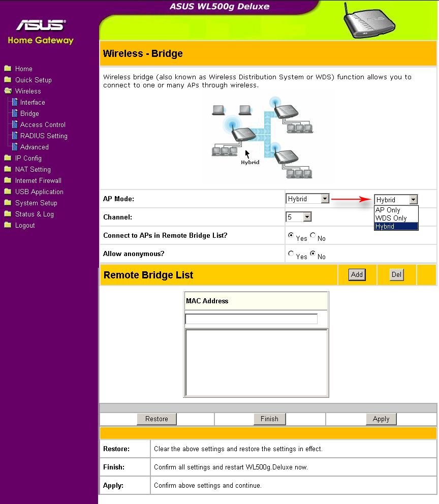Open the Quick Setup link
This screenshot has width=439, height=504.
(x=34, y=80)
